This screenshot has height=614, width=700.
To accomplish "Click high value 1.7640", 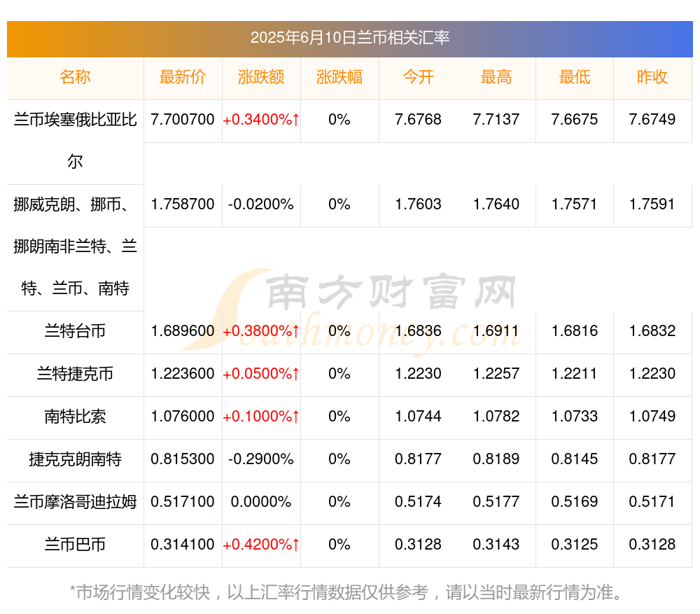I will click(x=496, y=204).
